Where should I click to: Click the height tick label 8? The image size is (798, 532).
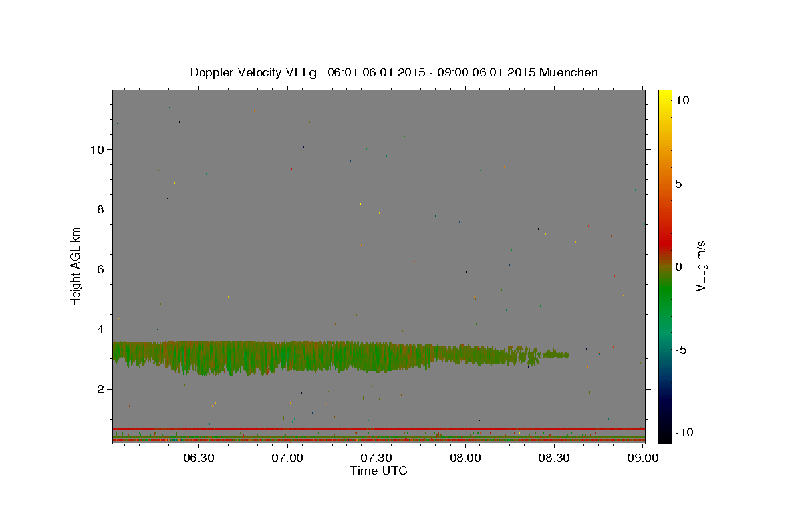pos(100,209)
